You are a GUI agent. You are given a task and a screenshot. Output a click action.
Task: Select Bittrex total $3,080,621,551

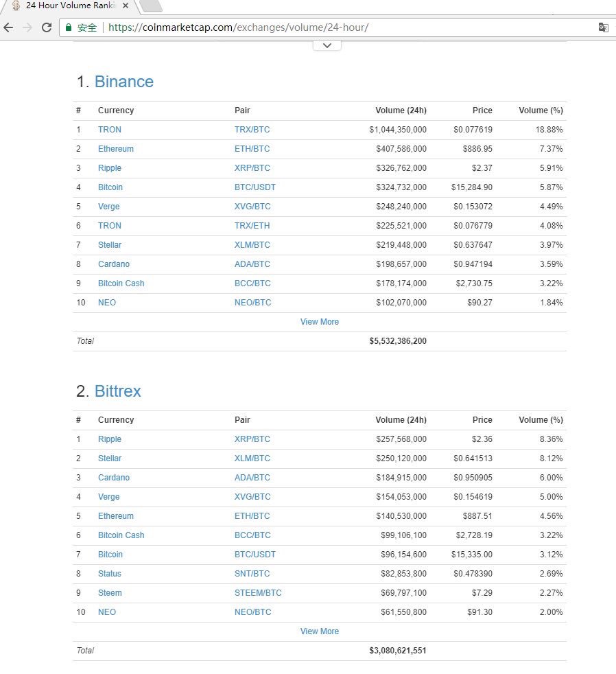click(x=398, y=651)
